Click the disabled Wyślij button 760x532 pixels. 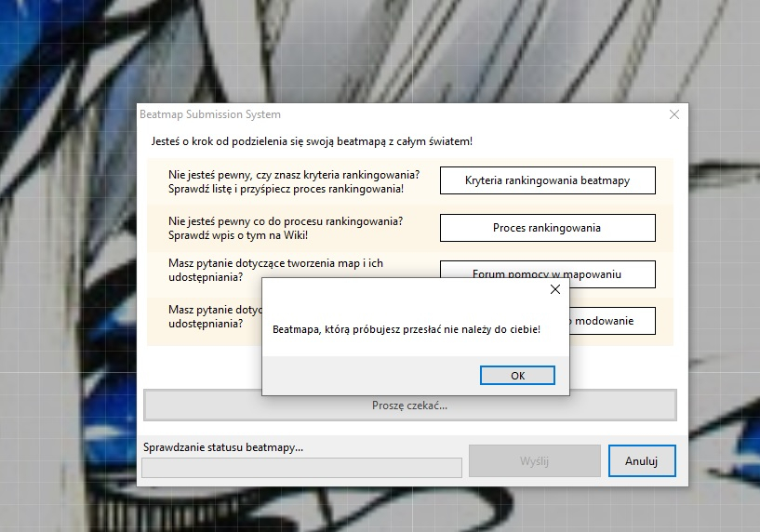pyautogui.click(x=535, y=460)
